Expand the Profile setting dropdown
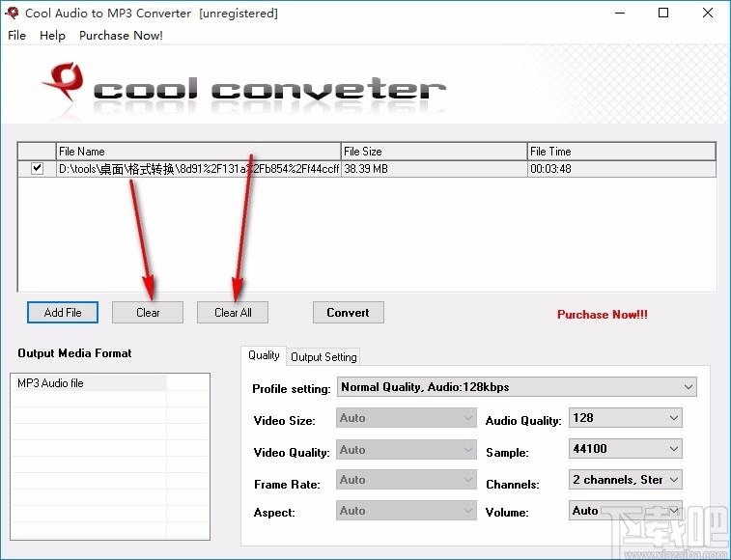731x560 pixels. 517,387
